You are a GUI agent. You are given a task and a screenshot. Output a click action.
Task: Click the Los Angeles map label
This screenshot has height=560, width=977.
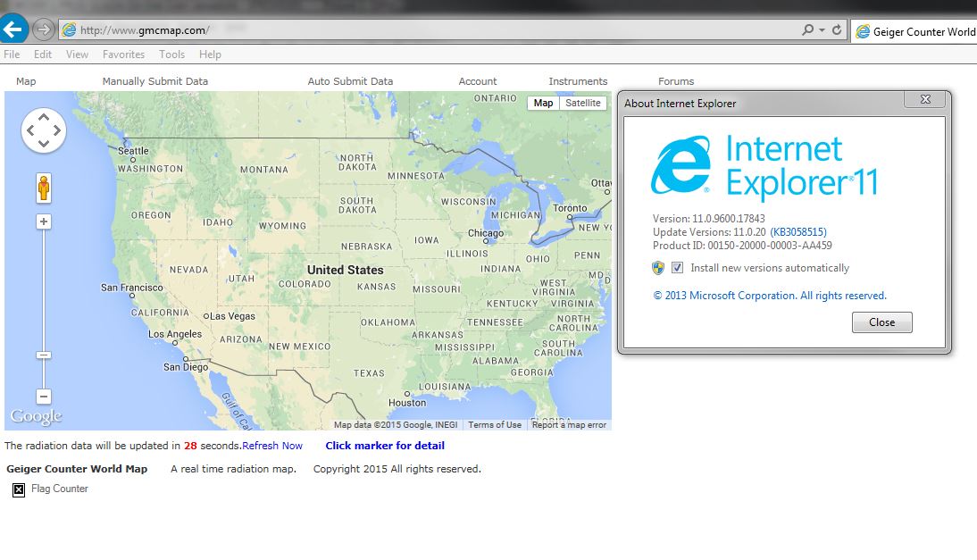pyautogui.click(x=175, y=334)
